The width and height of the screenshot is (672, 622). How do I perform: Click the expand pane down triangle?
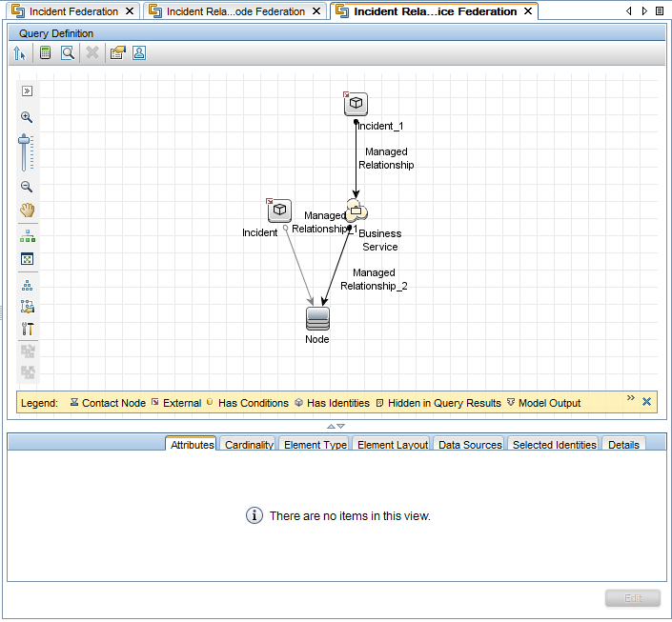(x=340, y=426)
